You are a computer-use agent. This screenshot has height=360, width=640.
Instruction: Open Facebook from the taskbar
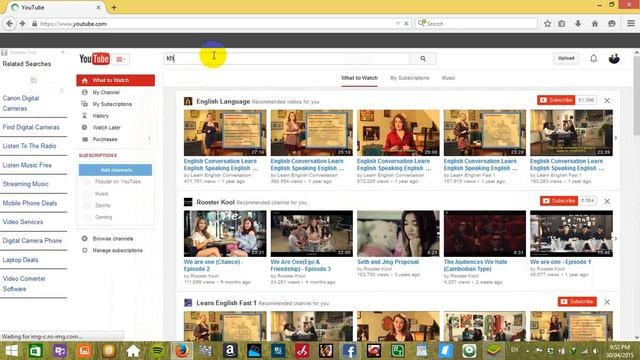pyautogui.click(x=350, y=351)
